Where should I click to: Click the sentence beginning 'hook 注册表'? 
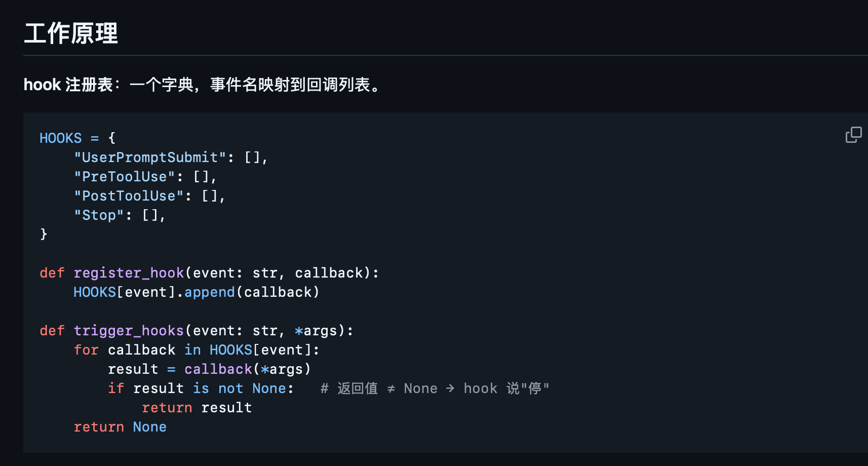(202, 85)
